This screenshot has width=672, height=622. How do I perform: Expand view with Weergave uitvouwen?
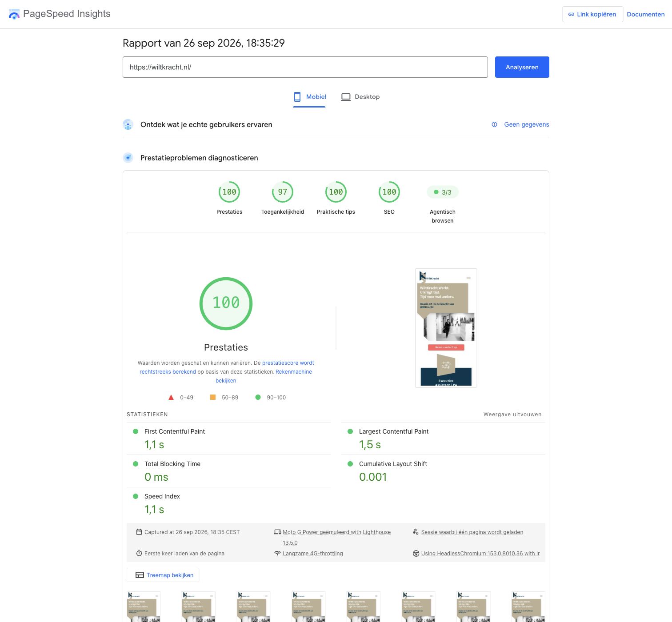click(512, 415)
